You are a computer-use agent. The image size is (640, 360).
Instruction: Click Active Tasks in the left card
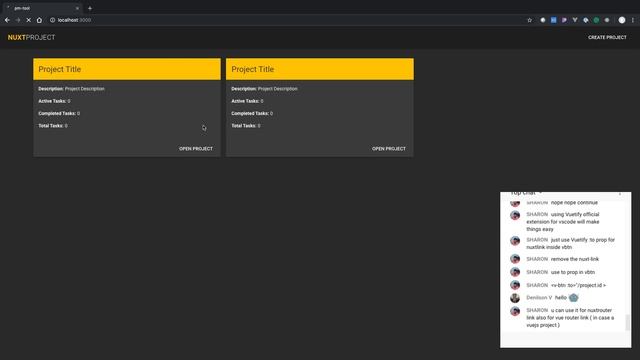54,101
